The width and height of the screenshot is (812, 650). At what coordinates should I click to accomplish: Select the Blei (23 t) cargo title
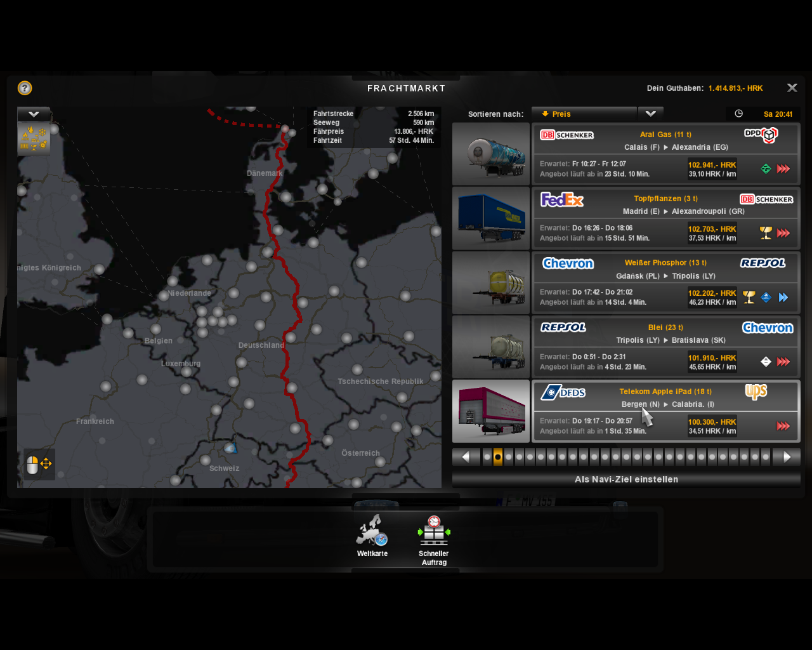point(665,328)
